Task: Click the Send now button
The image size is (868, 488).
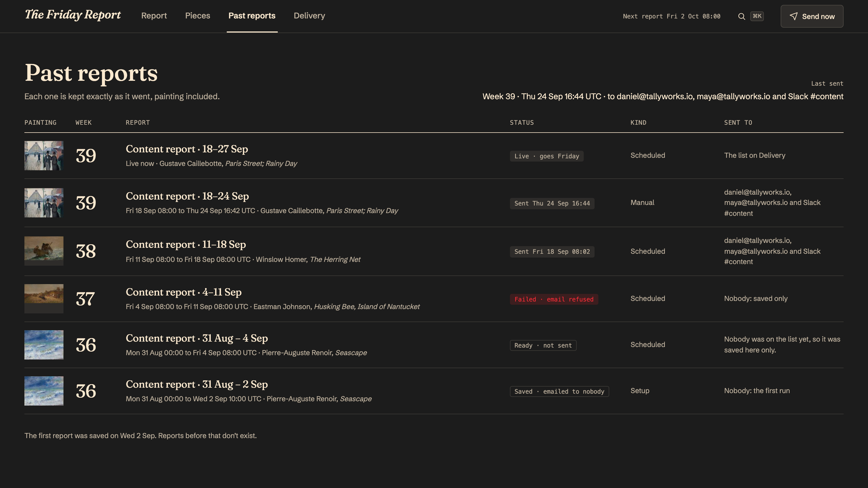Action: point(812,16)
